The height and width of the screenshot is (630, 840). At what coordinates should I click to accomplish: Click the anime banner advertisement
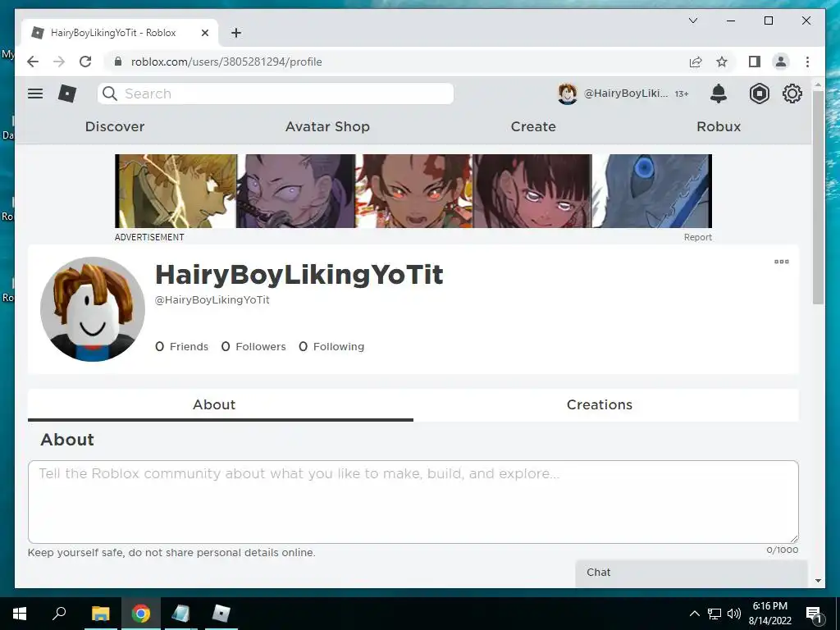coord(413,191)
